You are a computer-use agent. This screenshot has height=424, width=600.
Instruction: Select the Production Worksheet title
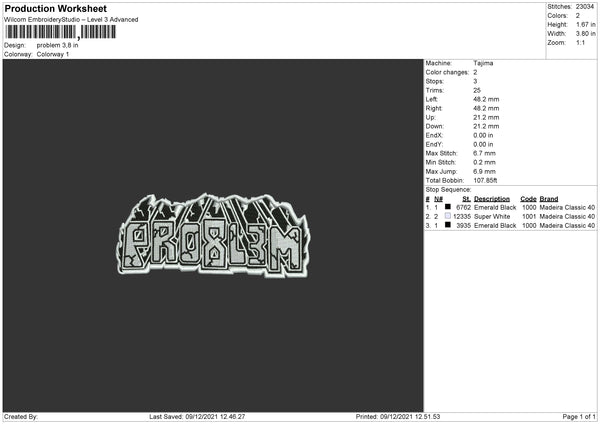coord(55,8)
